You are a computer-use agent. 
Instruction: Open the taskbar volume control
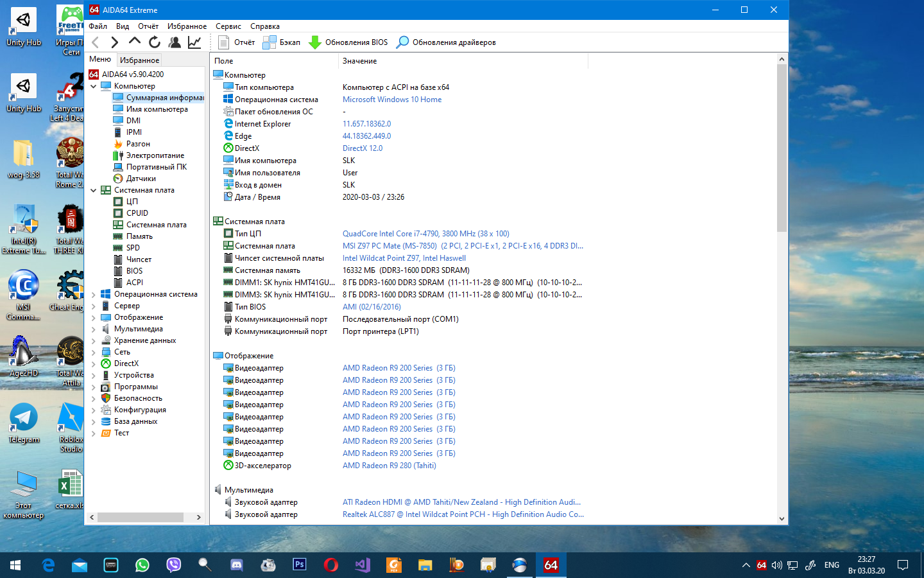tap(777, 565)
